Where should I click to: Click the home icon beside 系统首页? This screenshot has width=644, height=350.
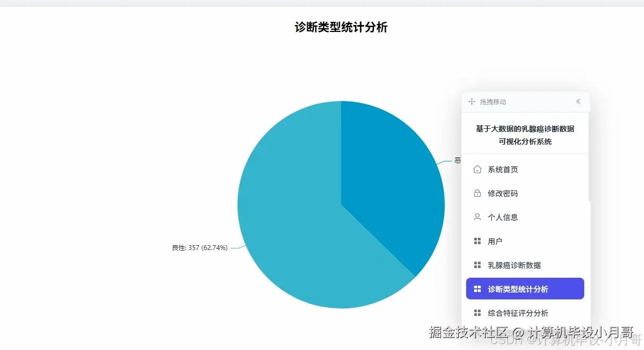pos(477,169)
